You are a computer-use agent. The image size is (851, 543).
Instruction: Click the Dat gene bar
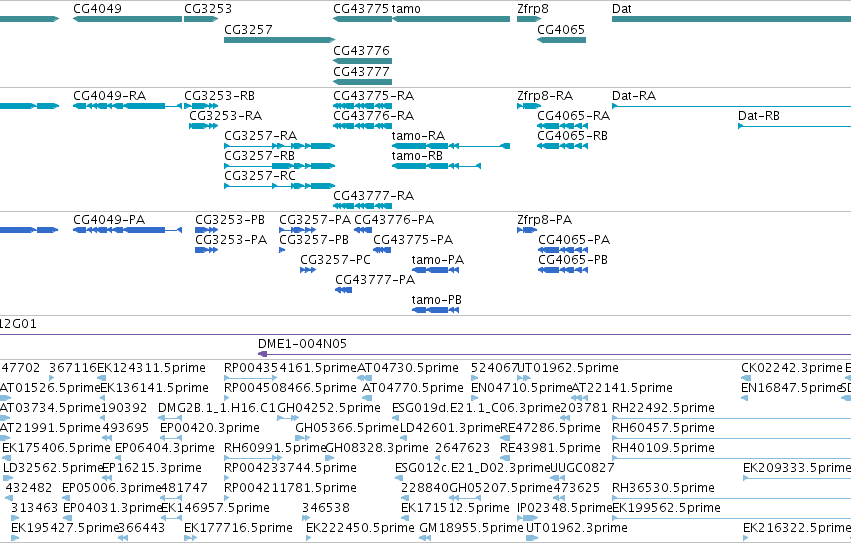[x=731, y=19]
